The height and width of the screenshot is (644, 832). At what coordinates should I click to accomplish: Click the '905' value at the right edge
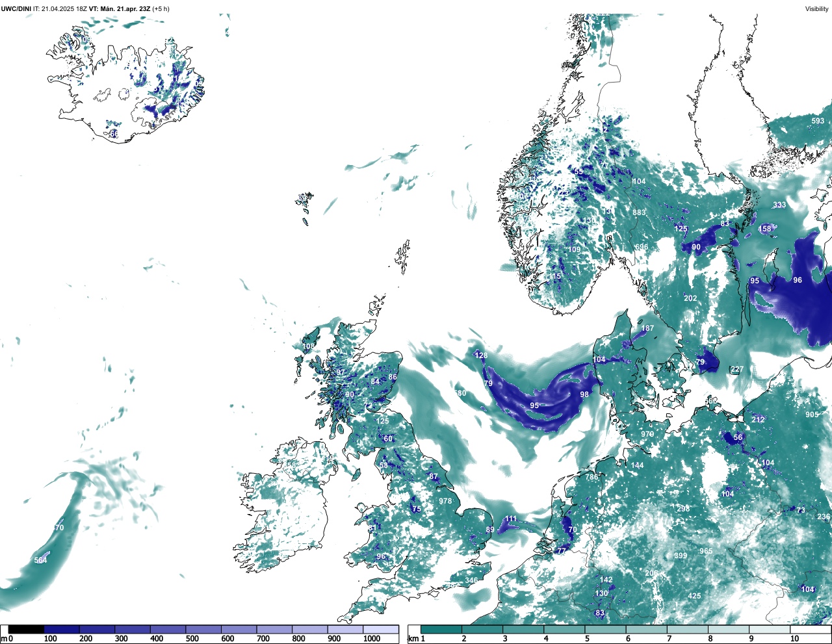(812, 415)
